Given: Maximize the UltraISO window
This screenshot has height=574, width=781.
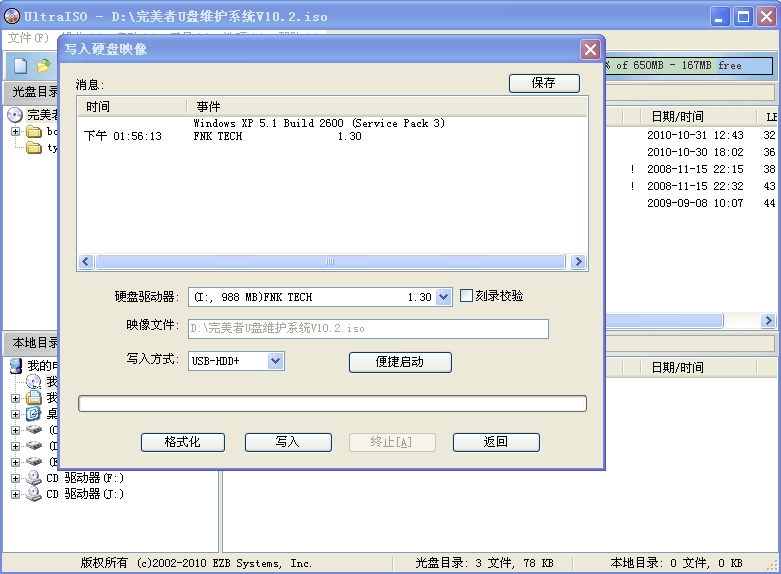Looking at the screenshot, I should coord(744,17).
